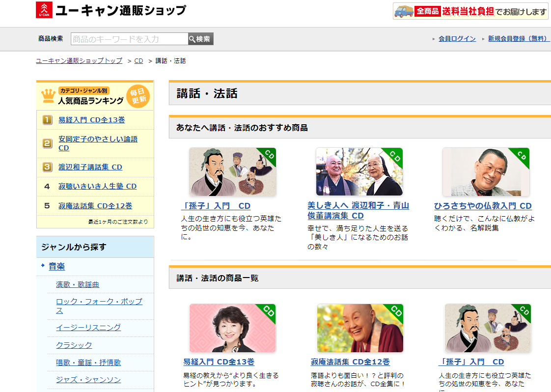The height and width of the screenshot is (392, 551).
Task: Click the 落語よりも面白い product description
Action: [358, 380]
